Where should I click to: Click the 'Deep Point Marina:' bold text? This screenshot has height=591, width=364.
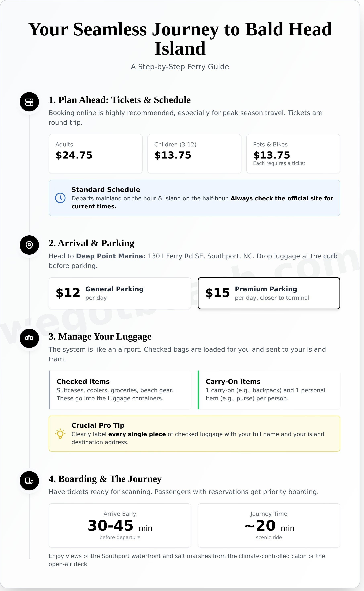[111, 256]
